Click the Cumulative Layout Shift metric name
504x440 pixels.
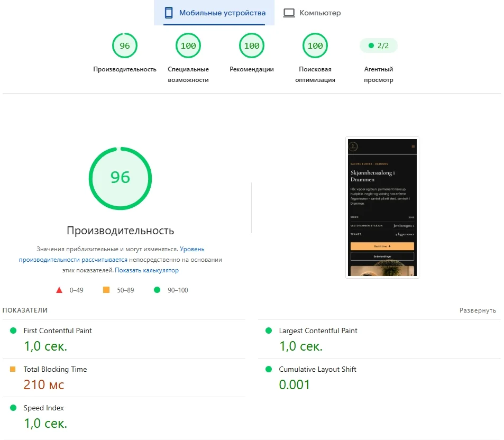[317, 369]
